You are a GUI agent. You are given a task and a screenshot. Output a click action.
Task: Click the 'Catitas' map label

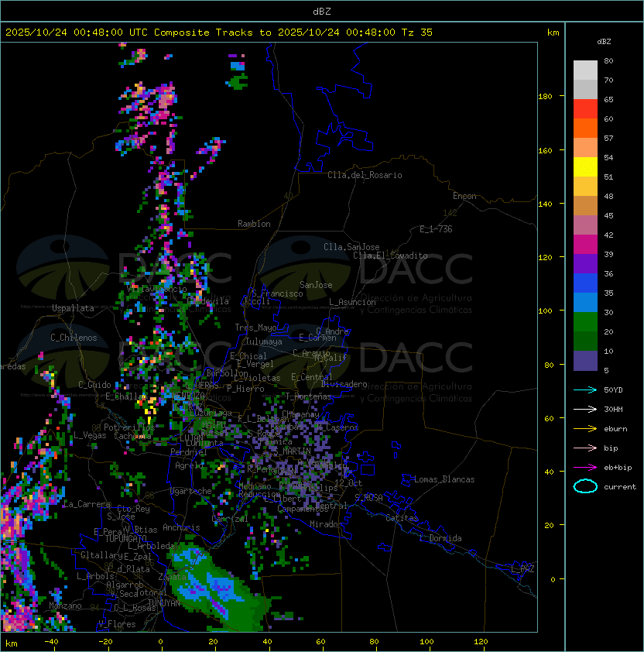coord(402,518)
